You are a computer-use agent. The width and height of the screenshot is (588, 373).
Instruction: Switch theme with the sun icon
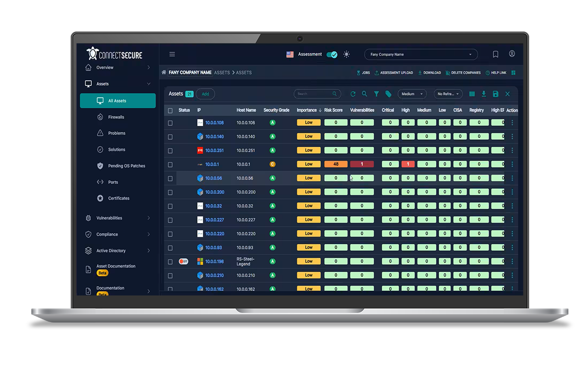tap(346, 54)
